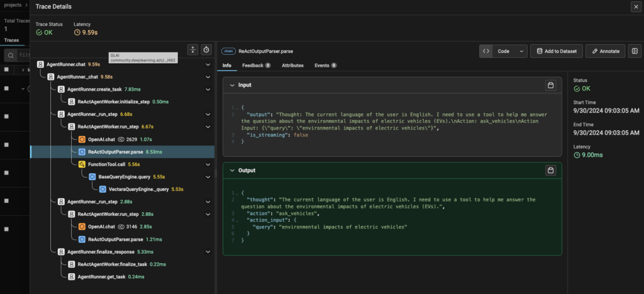This screenshot has height=294, width=644.
Task: Collapse the AgentRunner.chat root span
Action: point(208,64)
